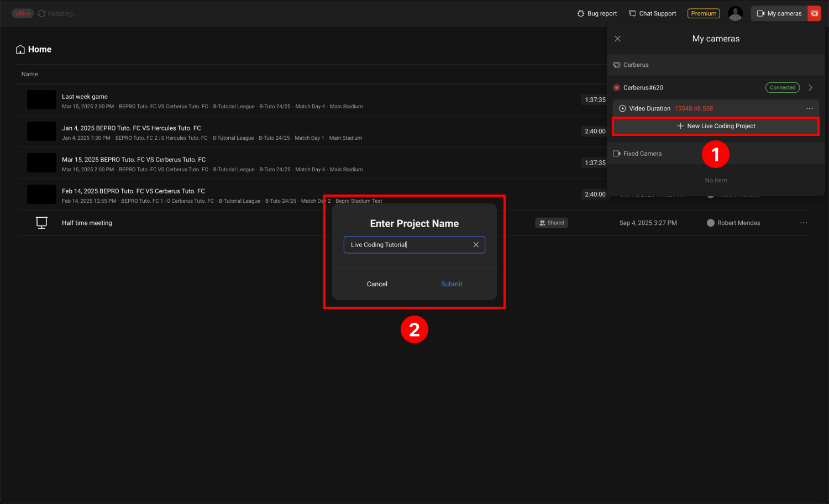Click the Video Duration play icon
Screen dimensions: 829x504
622,108
